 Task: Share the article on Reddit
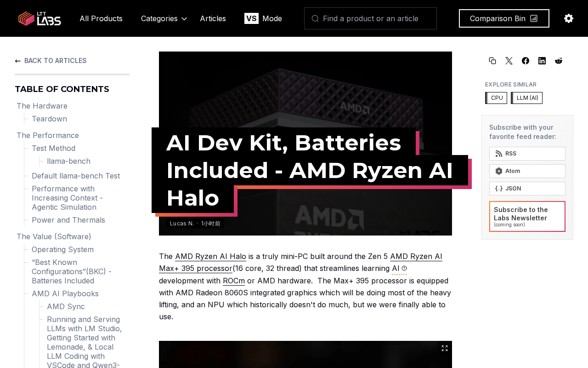point(559,61)
